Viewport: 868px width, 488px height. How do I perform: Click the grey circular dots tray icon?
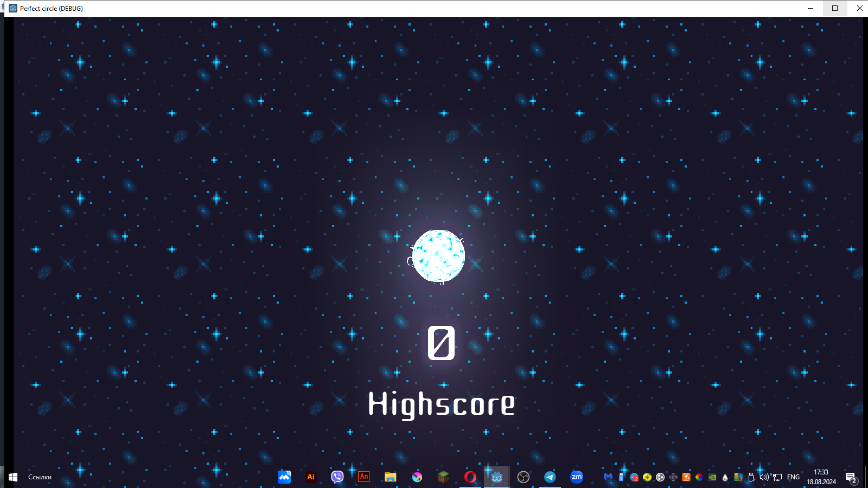660,477
